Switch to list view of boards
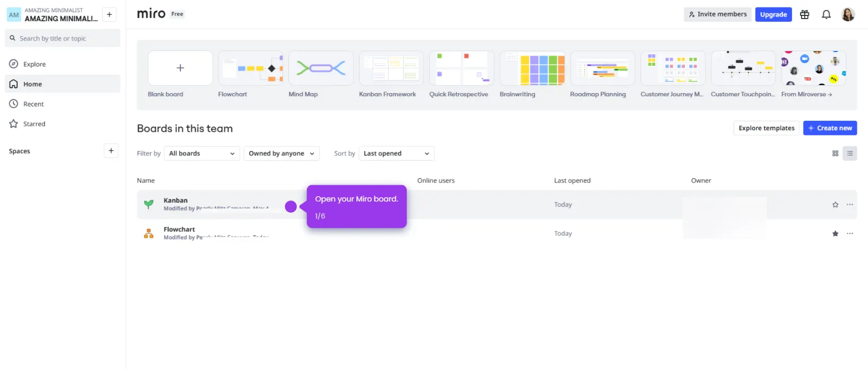The image size is (868, 369). click(850, 154)
